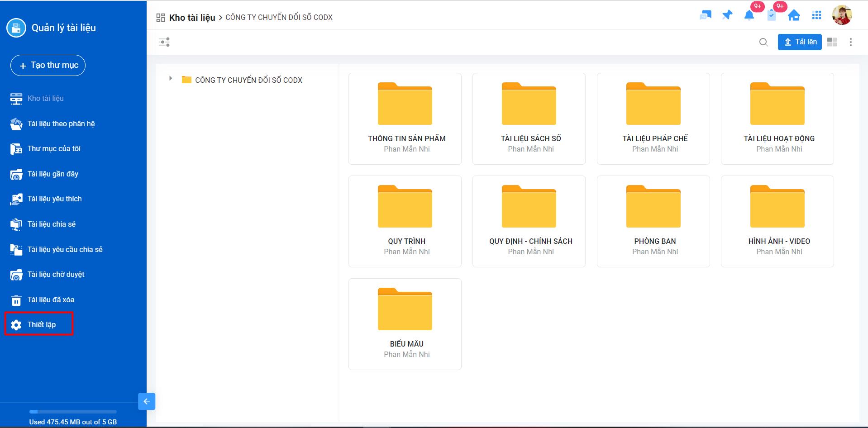Open TÀI LIỆU PHÁP CHẾ folder
868x428 pixels.
point(653,119)
